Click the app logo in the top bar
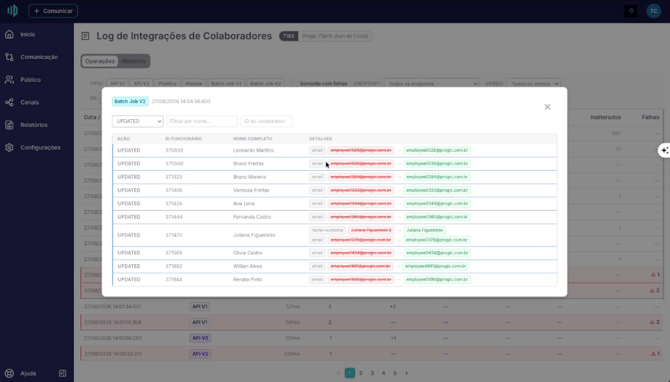Screen dimensions: 670x382 (x=12, y=11)
